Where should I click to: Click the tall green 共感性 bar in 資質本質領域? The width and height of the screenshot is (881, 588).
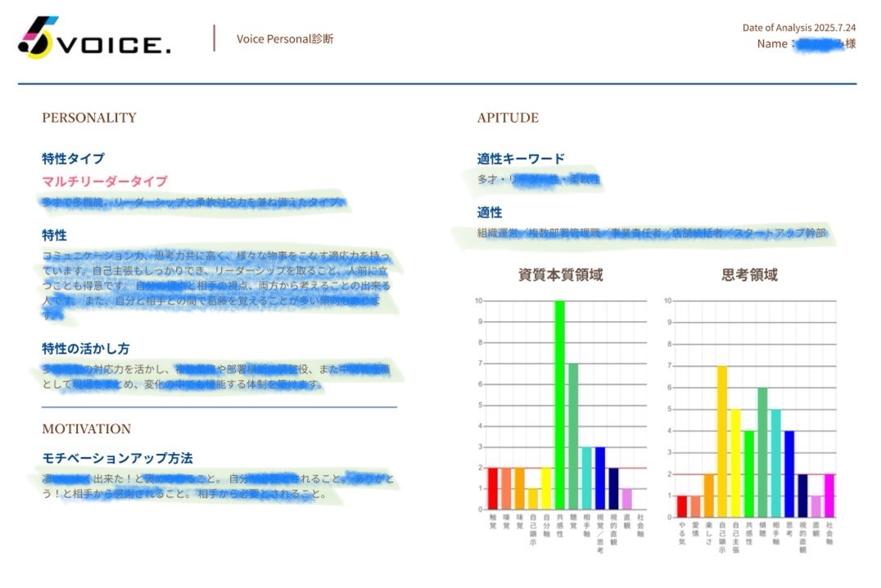(x=560, y=405)
